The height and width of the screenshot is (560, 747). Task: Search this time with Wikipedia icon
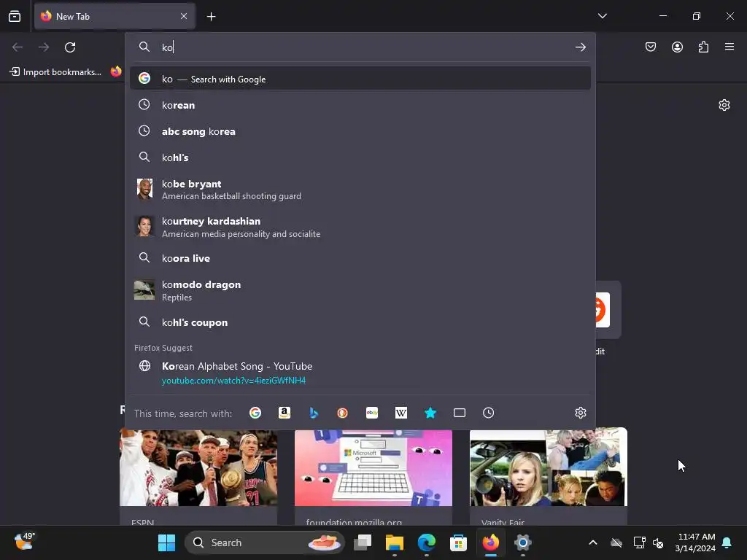click(401, 413)
